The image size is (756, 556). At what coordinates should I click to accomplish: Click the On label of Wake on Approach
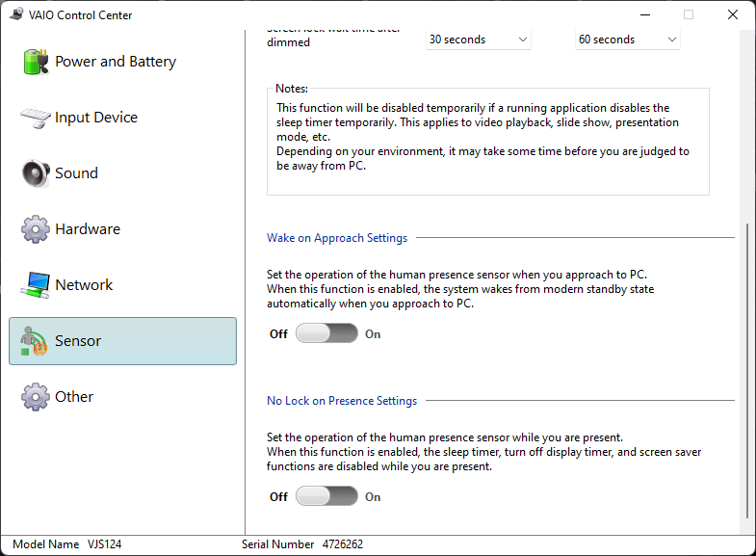coord(373,334)
